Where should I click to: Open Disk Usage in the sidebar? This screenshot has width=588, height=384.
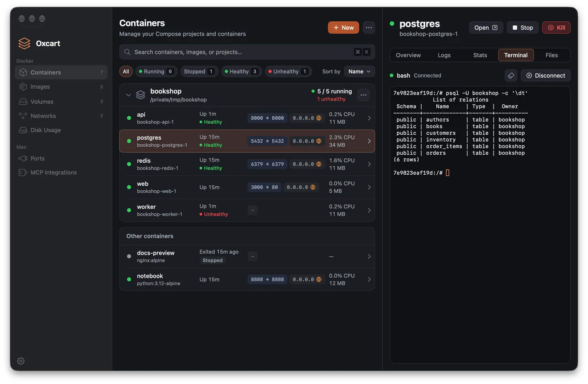61,130
